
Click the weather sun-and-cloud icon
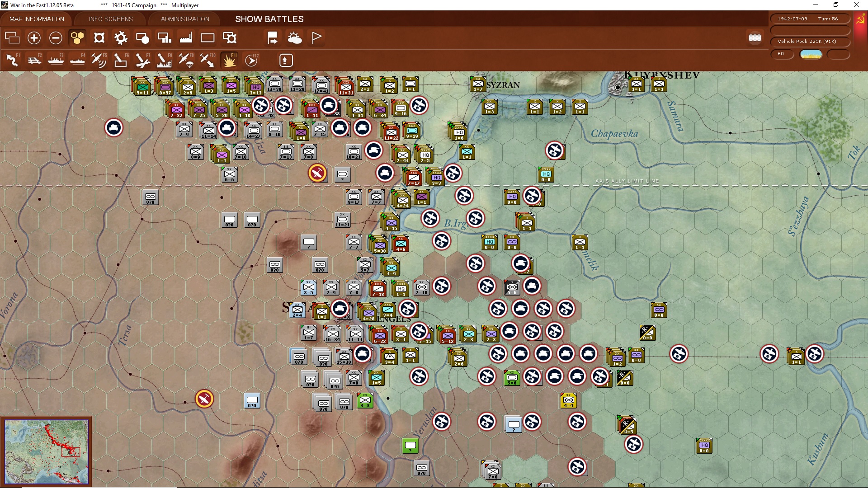coord(295,38)
